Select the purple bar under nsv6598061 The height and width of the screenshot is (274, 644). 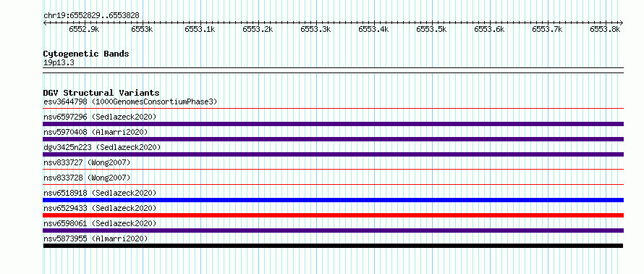point(333,231)
